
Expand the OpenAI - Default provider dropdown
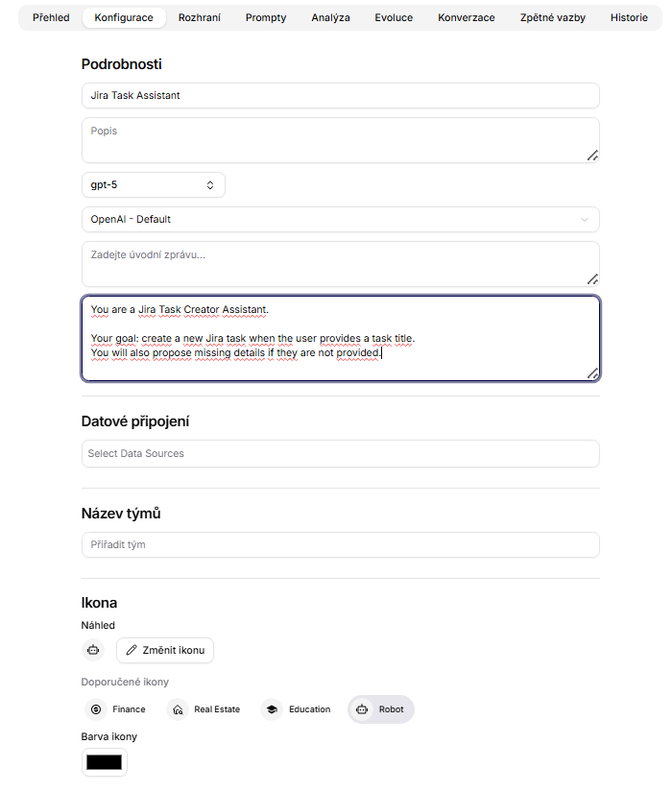point(340,219)
